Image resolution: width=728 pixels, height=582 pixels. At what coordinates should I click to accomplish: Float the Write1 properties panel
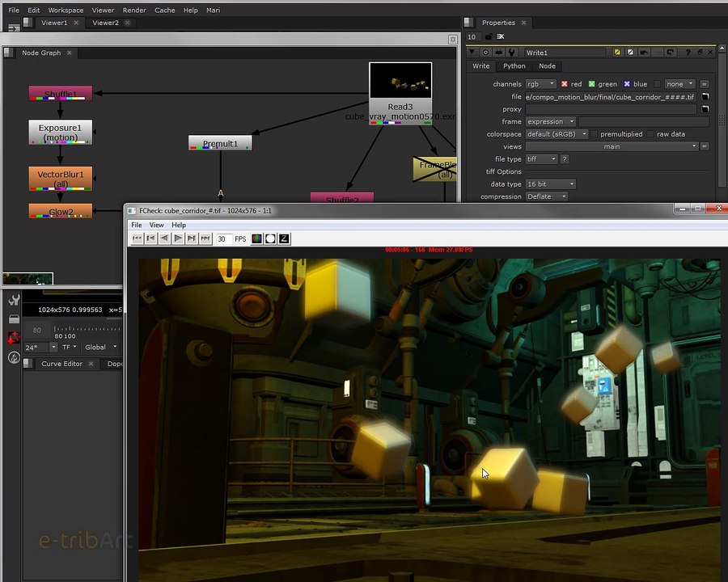[700, 53]
